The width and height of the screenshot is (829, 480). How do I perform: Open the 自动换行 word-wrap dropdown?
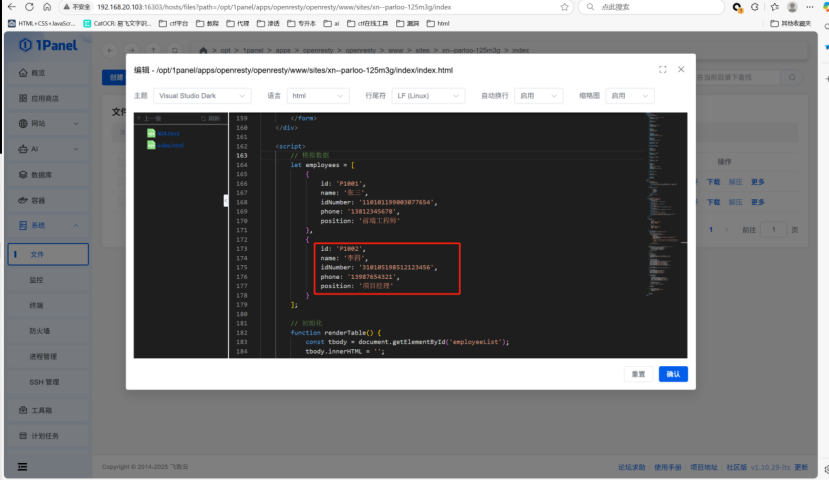coord(538,96)
